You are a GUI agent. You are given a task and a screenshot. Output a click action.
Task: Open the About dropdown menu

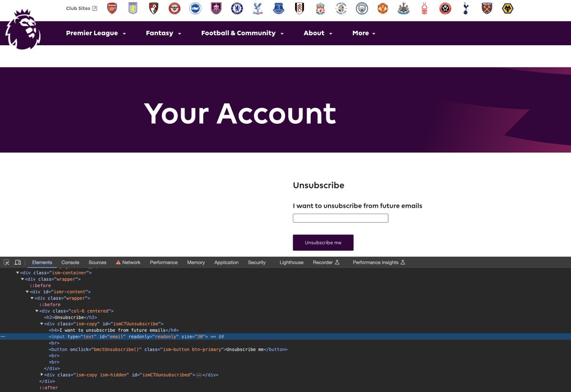click(318, 33)
